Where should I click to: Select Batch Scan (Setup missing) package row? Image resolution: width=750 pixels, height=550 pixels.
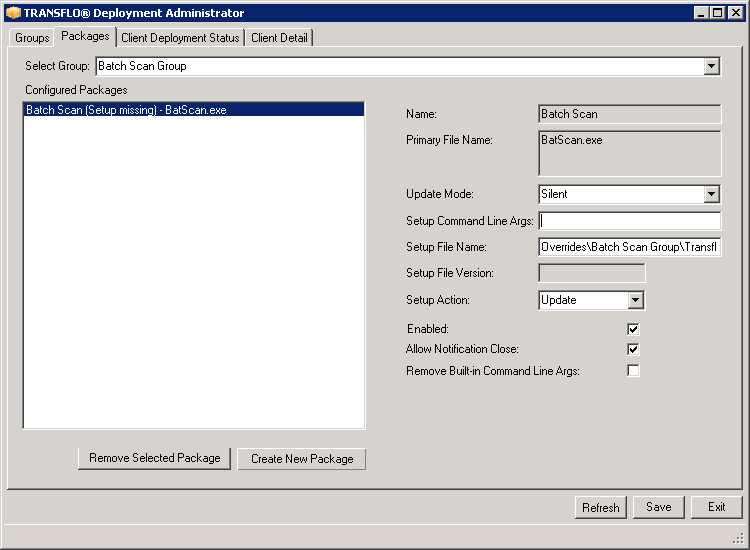click(x=194, y=110)
